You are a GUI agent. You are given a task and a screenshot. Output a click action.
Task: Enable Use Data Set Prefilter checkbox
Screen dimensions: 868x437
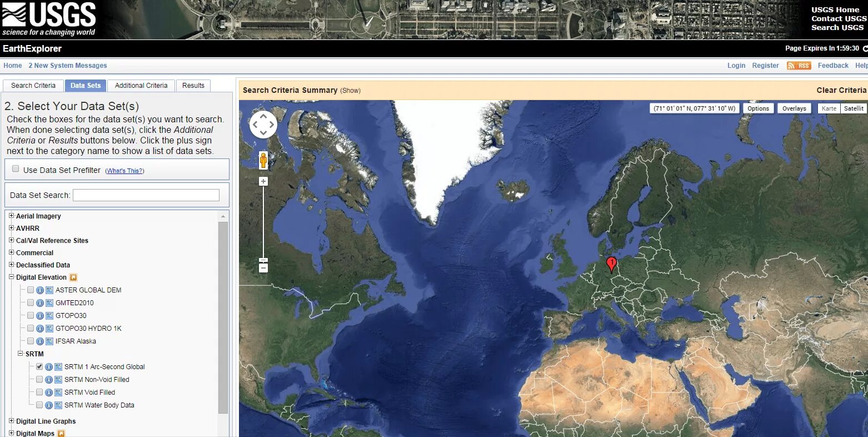coord(16,168)
